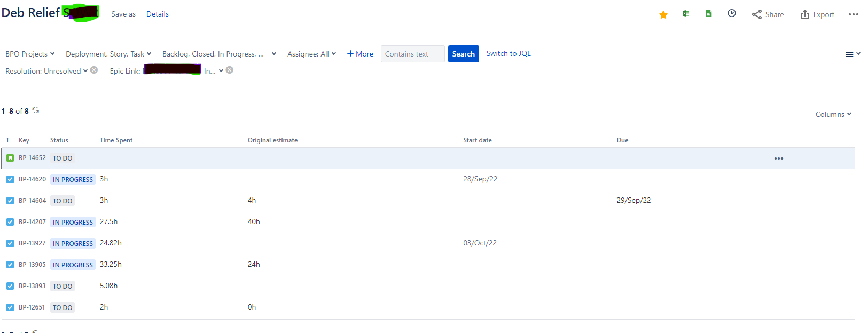Click story type icon for BP-14652

10,158
